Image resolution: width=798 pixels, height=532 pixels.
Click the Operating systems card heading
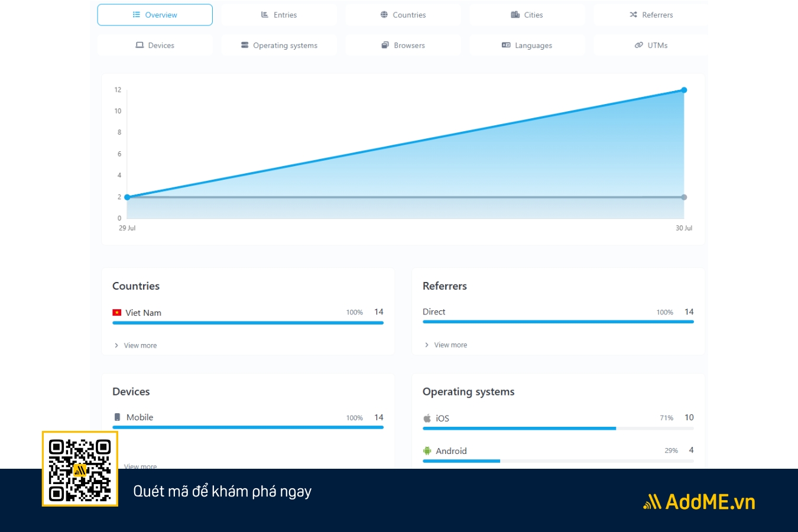[468, 391]
